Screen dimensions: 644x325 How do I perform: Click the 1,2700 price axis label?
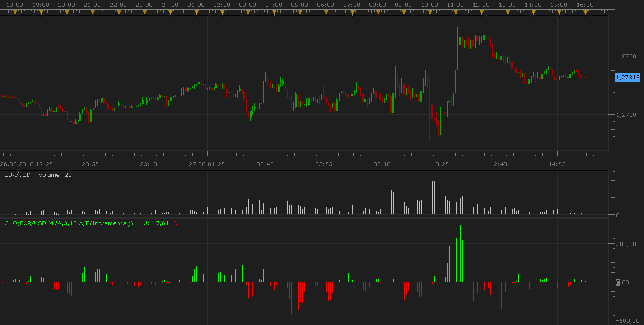[x=626, y=115]
